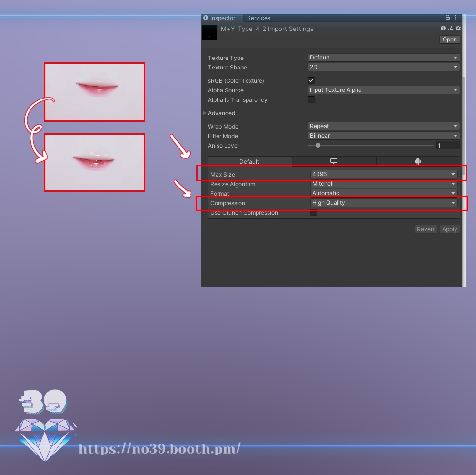Image resolution: width=476 pixels, height=475 pixels.
Task: Switch to the Services tab
Action: [x=258, y=18]
